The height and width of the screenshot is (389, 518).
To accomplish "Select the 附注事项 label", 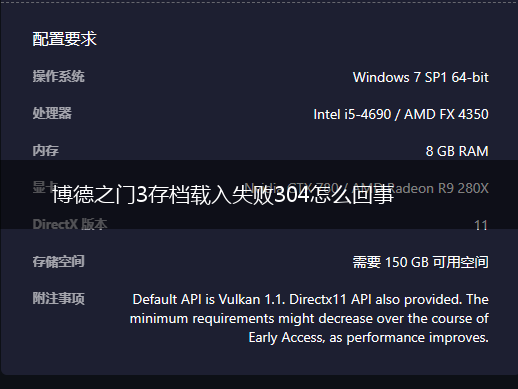I will point(58,298).
